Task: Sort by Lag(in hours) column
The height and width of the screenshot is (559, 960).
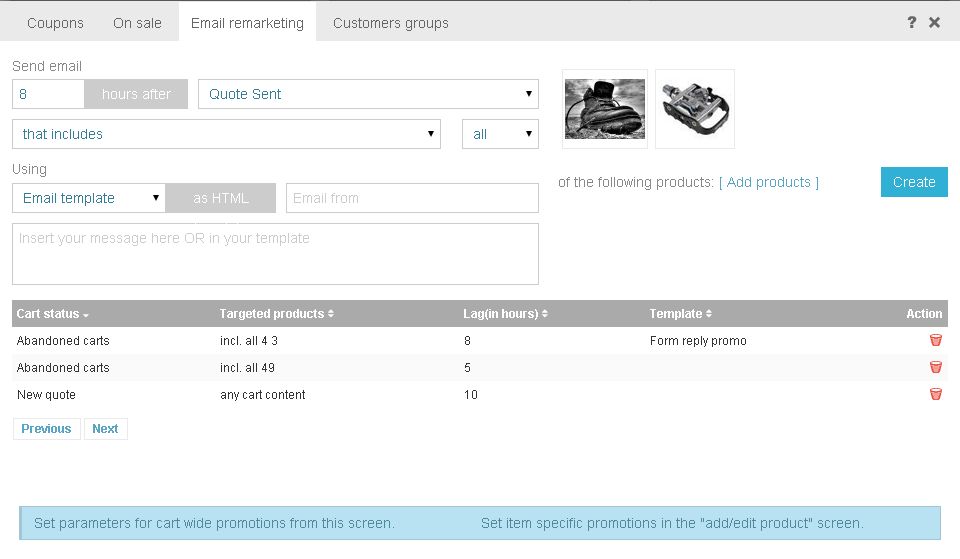Action: pyautogui.click(x=505, y=314)
